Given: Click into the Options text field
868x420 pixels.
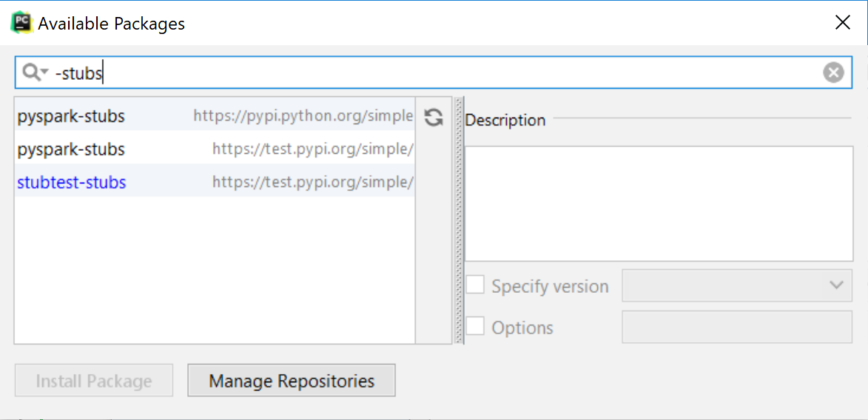Looking at the screenshot, I should click(737, 327).
